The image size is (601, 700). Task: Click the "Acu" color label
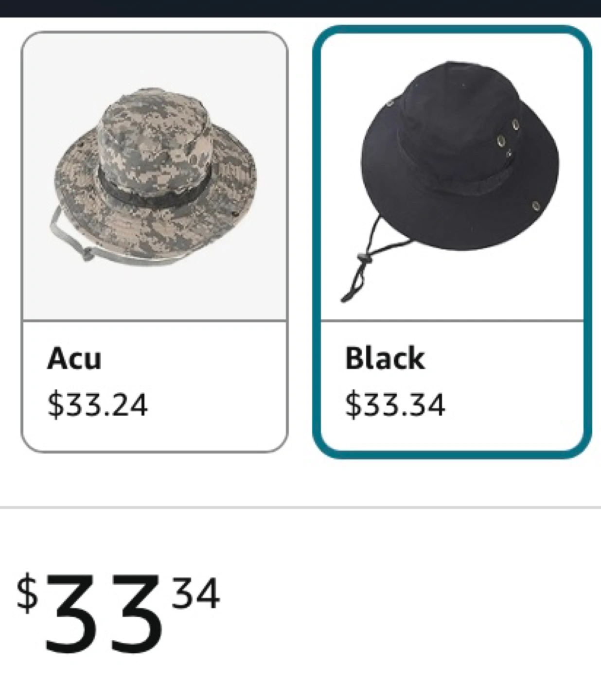pos(74,358)
